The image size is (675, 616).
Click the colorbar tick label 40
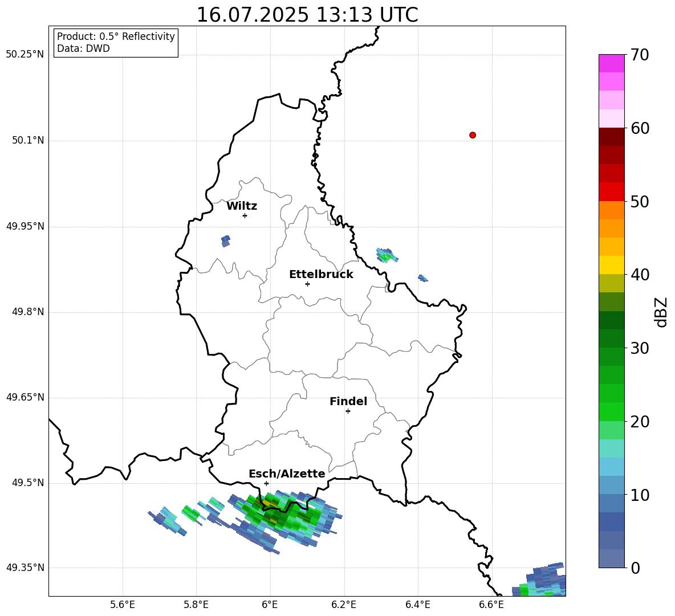point(640,275)
